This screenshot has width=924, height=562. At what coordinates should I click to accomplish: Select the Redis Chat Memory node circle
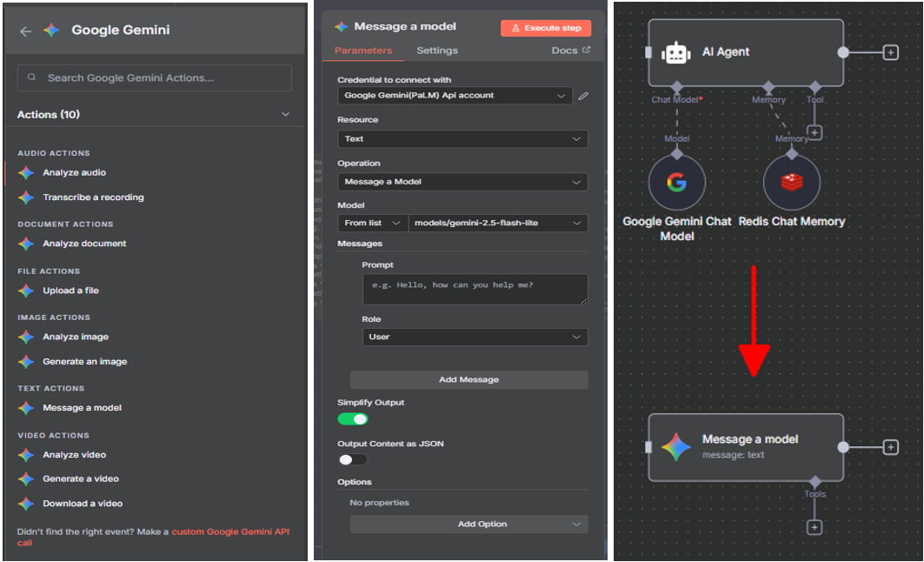pyautogui.click(x=791, y=183)
